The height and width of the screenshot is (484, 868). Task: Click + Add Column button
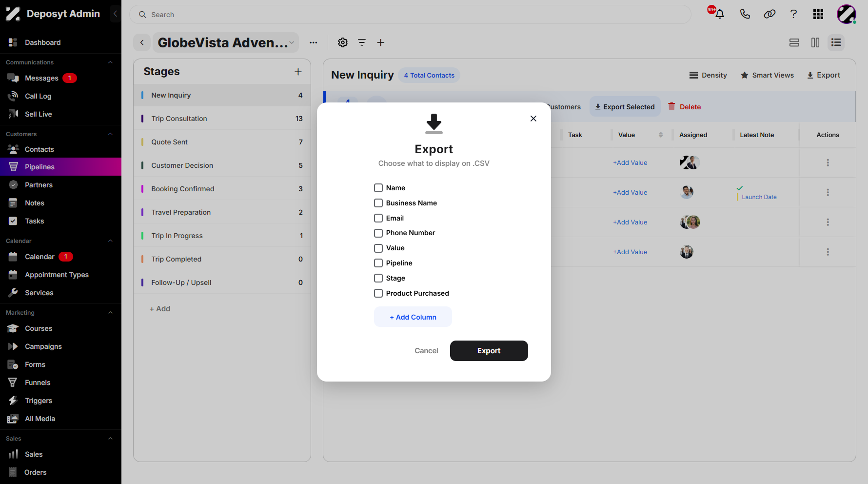[413, 317]
